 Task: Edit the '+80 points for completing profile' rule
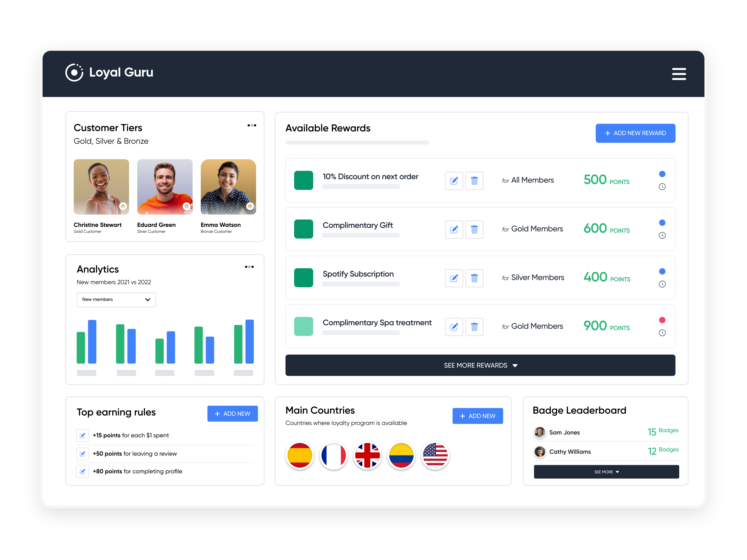pyautogui.click(x=82, y=471)
